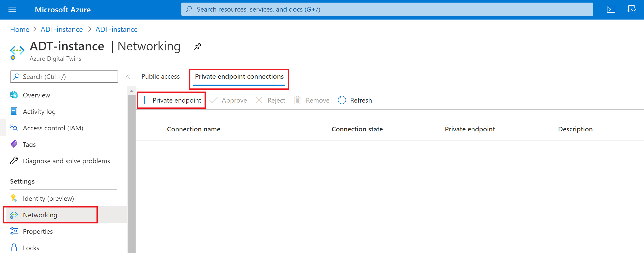
Task: Click Locks padlock icon
Action: tap(14, 248)
